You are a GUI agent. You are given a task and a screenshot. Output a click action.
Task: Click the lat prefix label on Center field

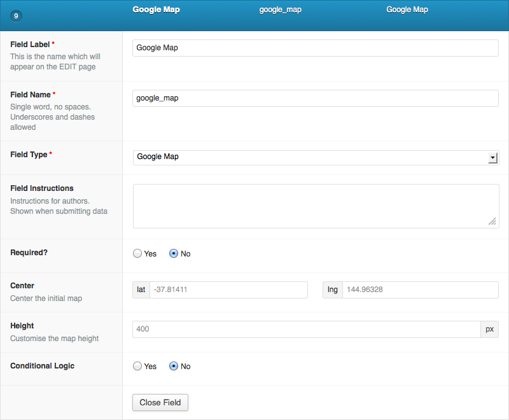(141, 290)
